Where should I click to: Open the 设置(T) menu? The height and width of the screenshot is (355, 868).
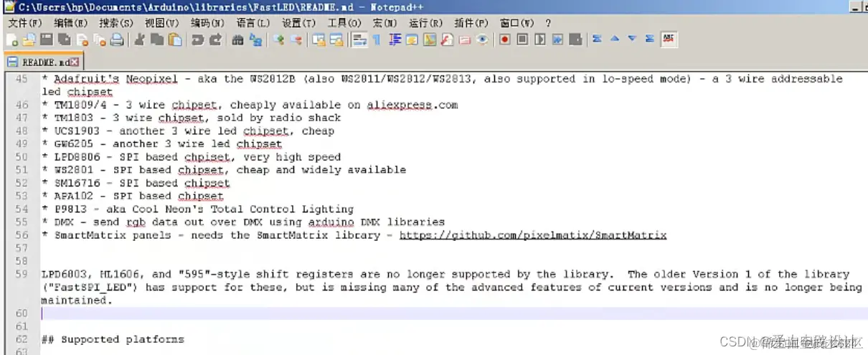point(298,23)
